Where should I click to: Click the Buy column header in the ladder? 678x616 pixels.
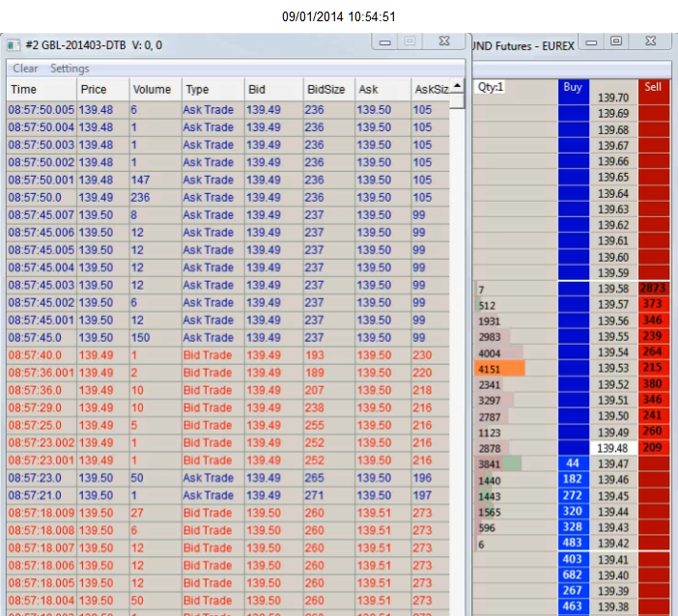pos(573,87)
